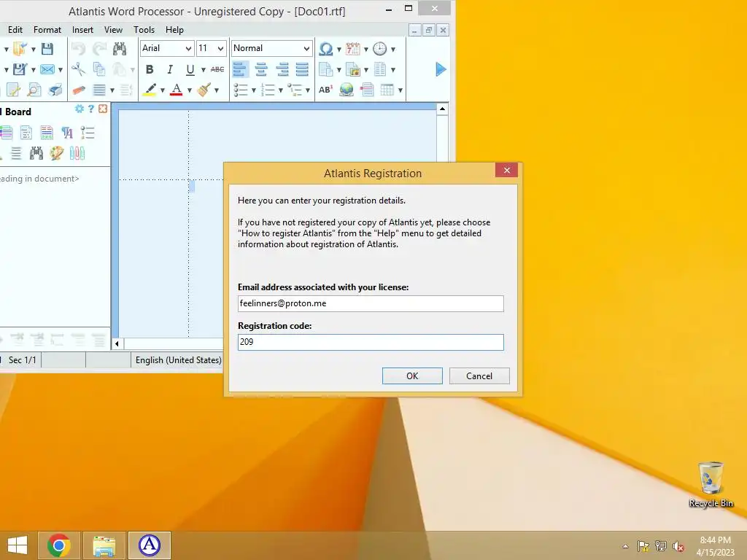Click the Control Board paragraph-A styles icon
This screenshot has width=747, height=560.
[67, 133]
